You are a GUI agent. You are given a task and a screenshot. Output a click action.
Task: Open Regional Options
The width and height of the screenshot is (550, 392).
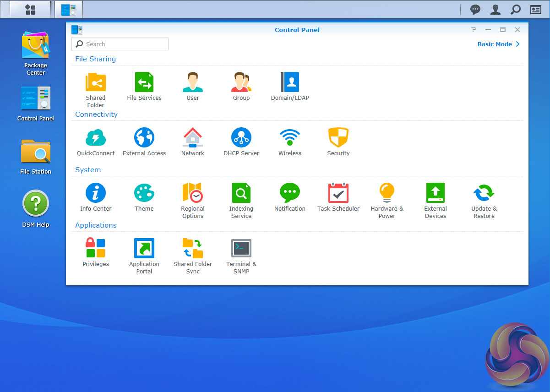pos(193,194)
